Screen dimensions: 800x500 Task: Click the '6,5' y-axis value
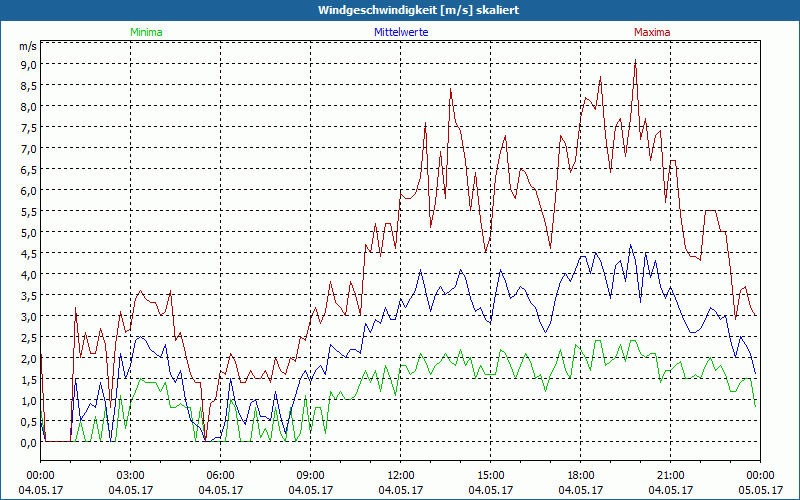[28, 169]
